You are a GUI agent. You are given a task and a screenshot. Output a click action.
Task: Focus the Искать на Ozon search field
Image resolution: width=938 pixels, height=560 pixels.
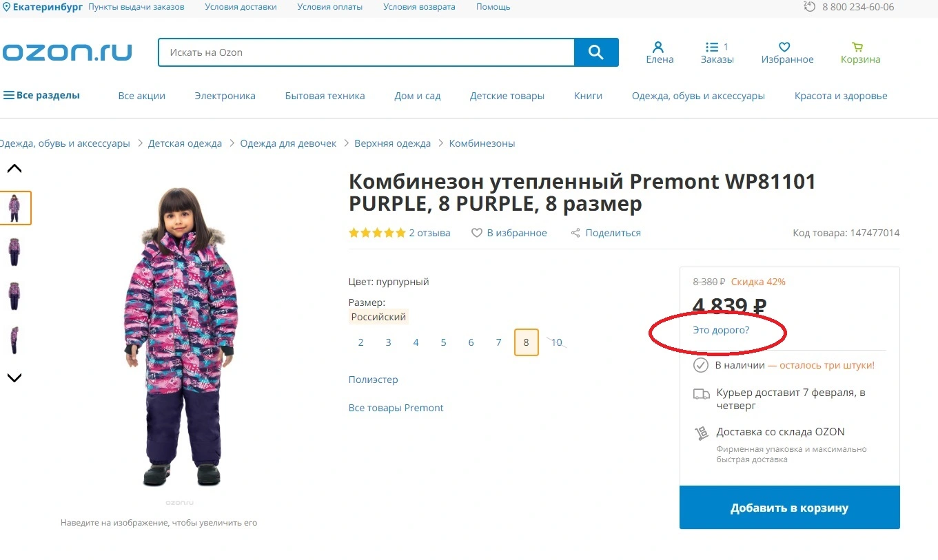click(366, 52)
